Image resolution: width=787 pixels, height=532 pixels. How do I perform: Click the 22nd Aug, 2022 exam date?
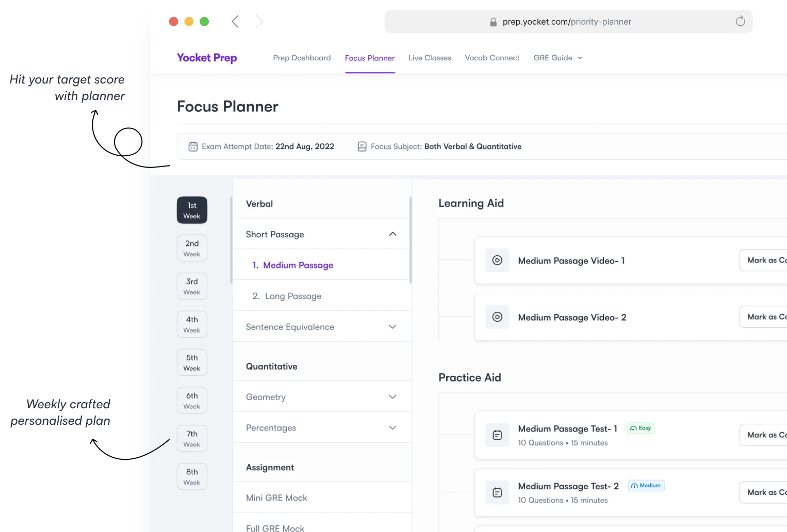tap(305, 146)
